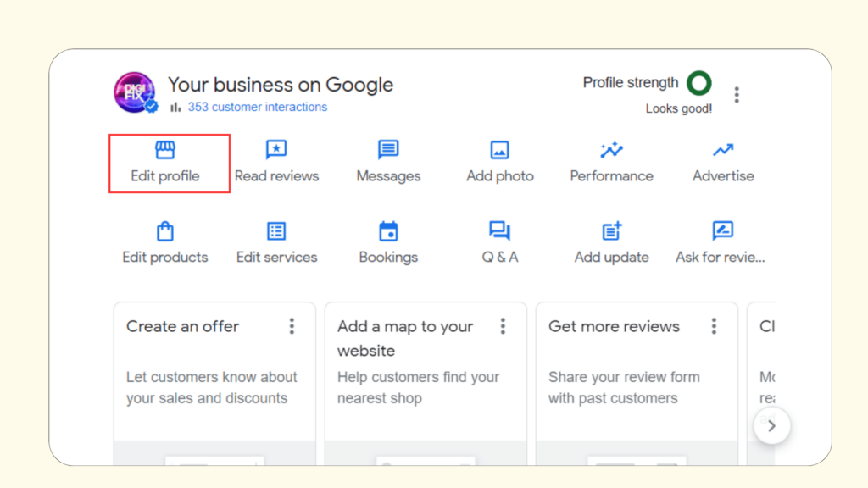Viewport: 868px width, 488px height.
Task: Click Help customers find your nearest shop text
Action: coord(419,387)
